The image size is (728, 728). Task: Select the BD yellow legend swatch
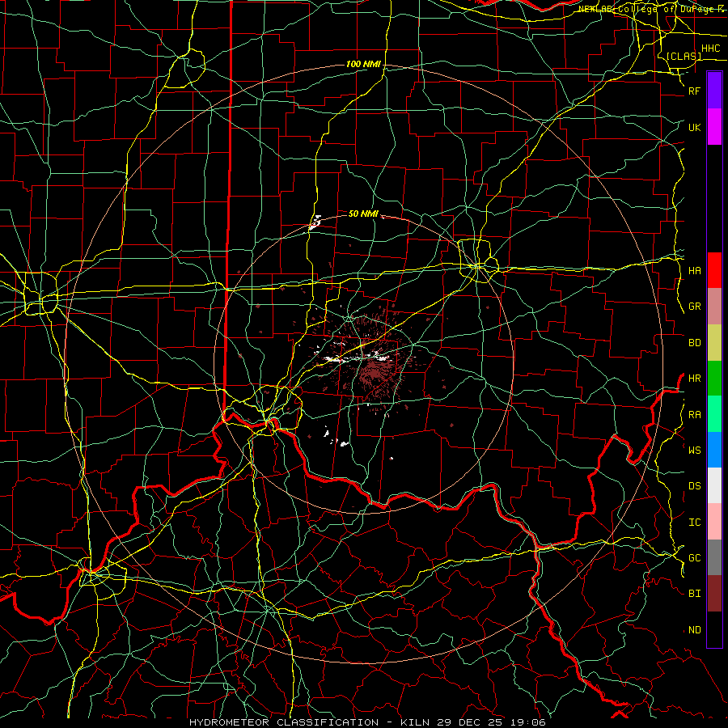pos(714,342)
